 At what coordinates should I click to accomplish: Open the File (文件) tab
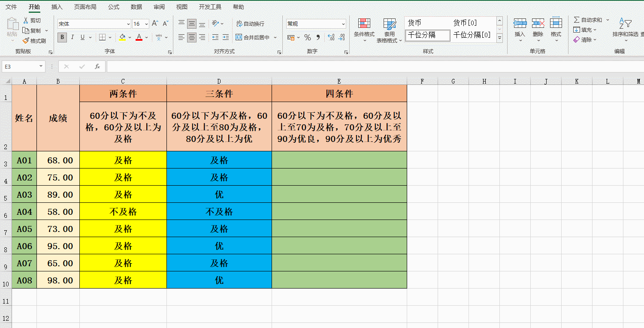(11, 7)
